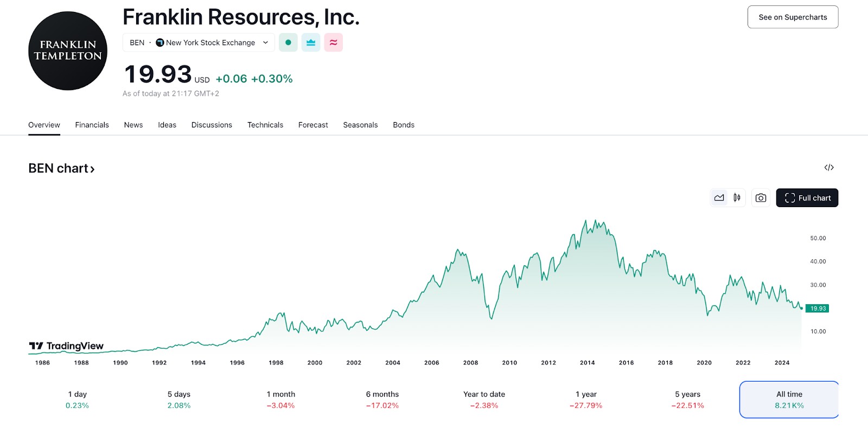The image size is (868, 430).
Task: Click the +0.06 +0.30% change text
Action: click(x=254, y=79)
